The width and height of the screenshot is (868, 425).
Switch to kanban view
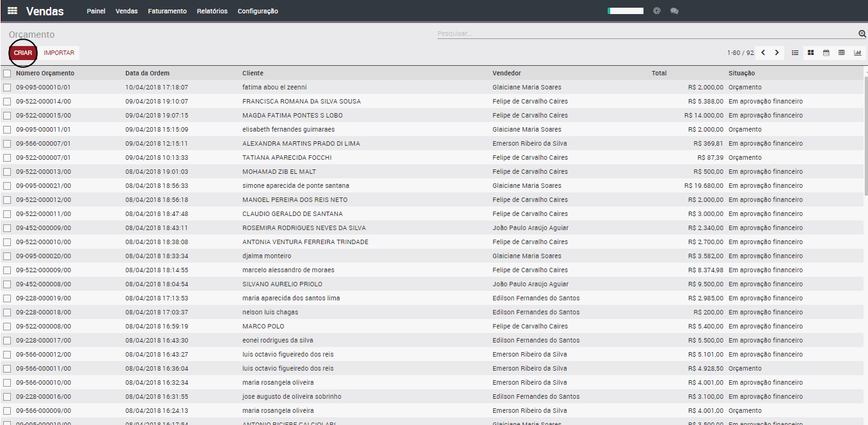810,53
